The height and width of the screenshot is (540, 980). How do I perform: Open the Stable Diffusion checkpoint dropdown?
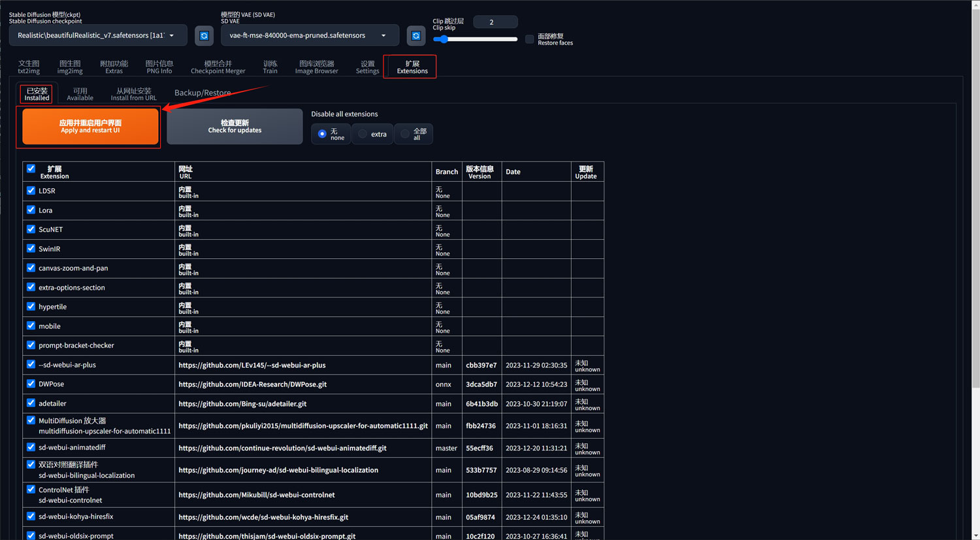tap(98, 35)
